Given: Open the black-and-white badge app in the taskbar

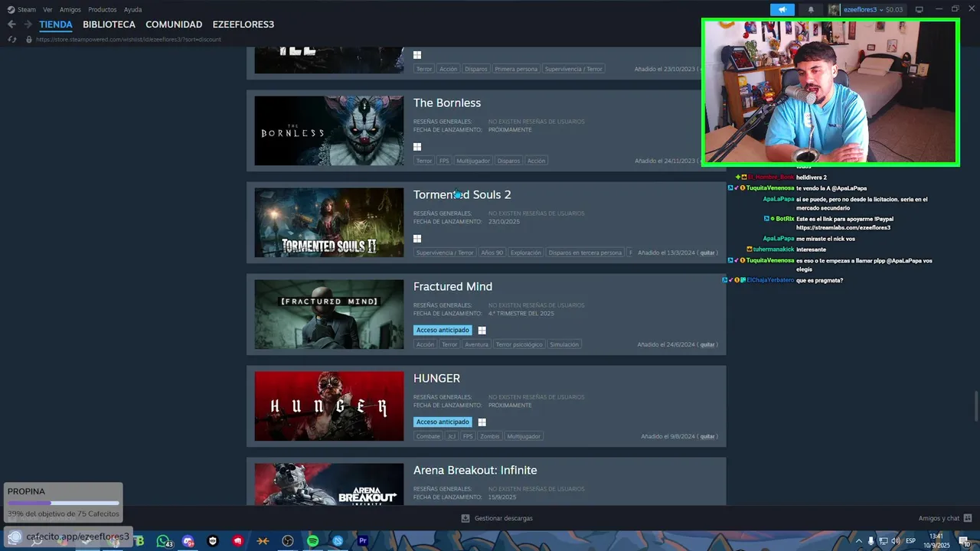Looking at the screenshot, I should [213, 541].
